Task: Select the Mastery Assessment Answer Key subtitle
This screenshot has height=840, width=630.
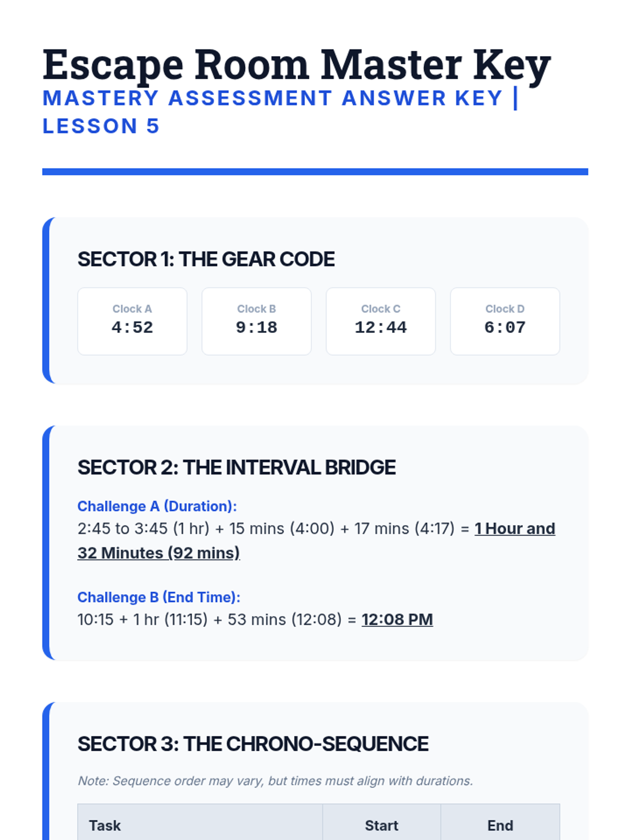Action: point(280,112)
